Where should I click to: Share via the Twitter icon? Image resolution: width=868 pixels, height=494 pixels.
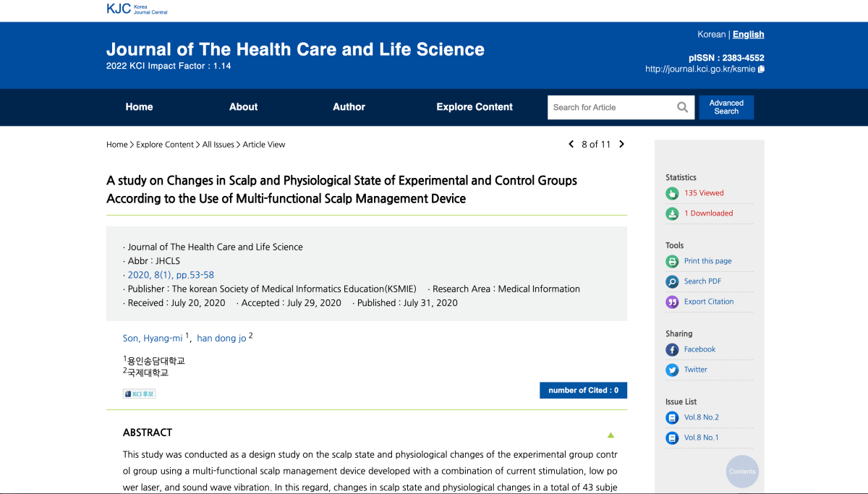click(x=672, y=370)
